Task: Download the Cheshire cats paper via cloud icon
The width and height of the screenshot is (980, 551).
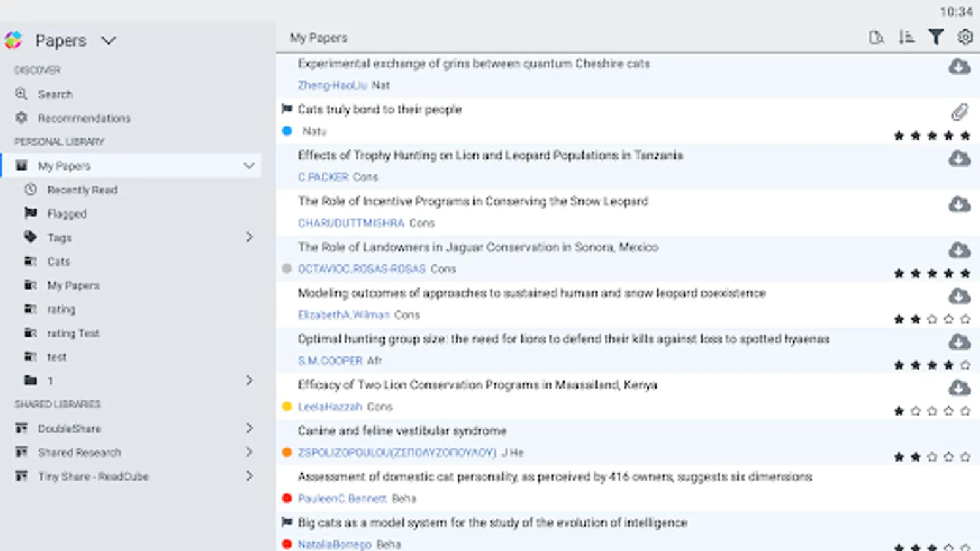Action: (959, 67)
